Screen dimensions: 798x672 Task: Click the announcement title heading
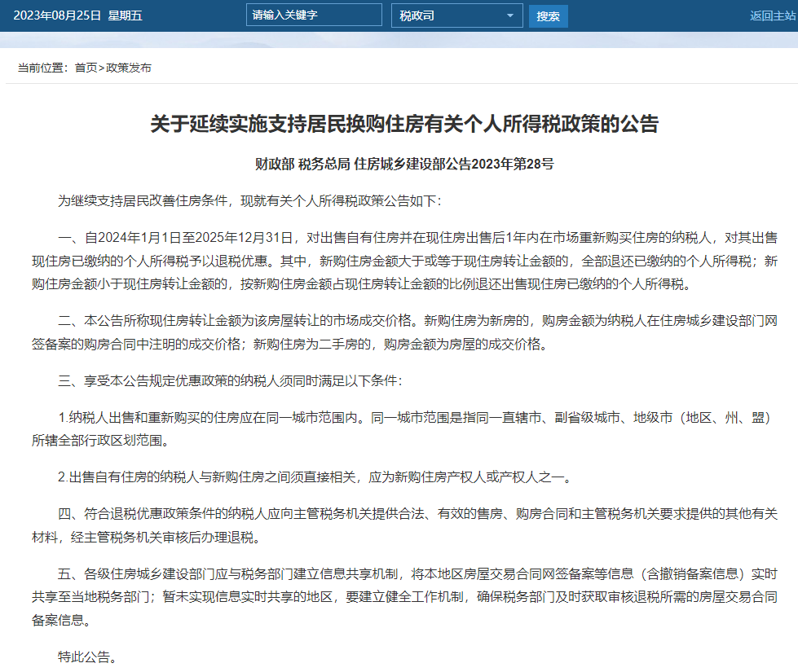click(404, 124)
